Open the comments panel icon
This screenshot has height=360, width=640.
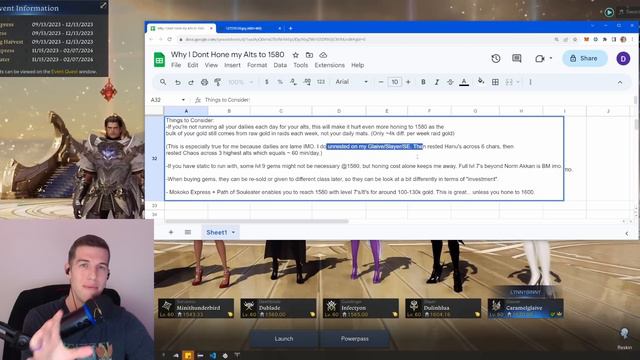pyautogui.click(x=517, y=58)
